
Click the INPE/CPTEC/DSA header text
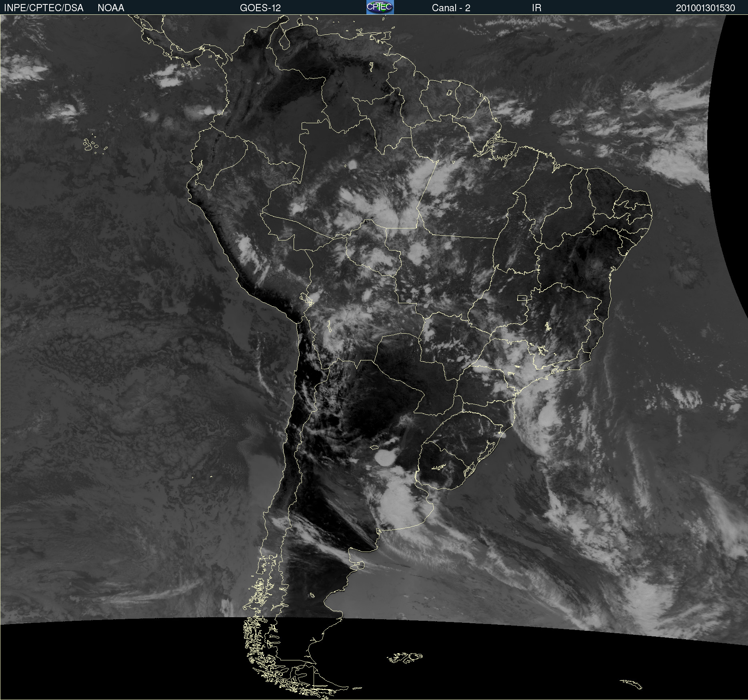pos(44,8)
